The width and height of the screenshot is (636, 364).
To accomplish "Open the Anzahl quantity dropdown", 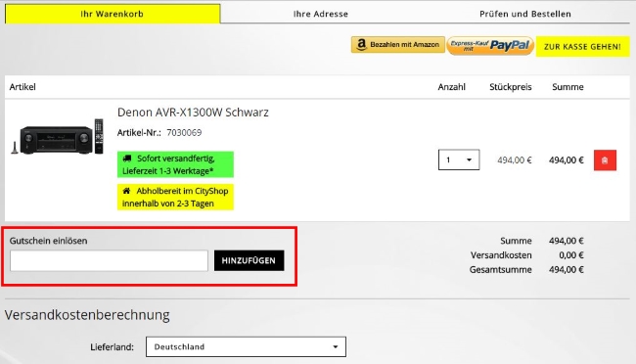I will (459, 159).
